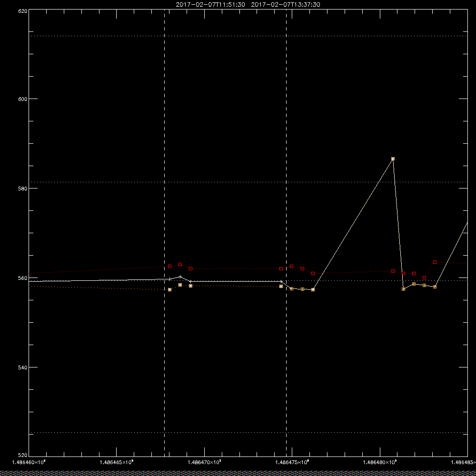Click the x-axis label 1.486480×10⁹
Image resolution: width=476 pixels, height=476 pixels.
click(x=380, y=462)
